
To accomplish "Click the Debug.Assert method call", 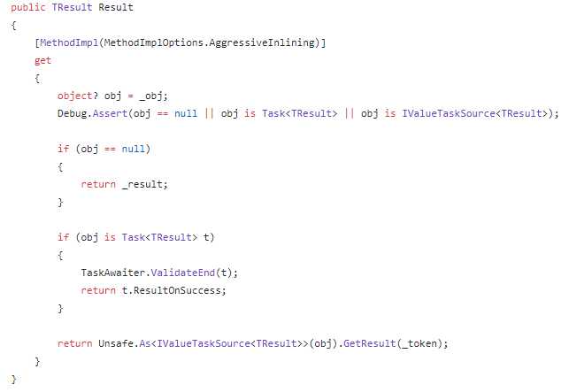I will 93,113.
